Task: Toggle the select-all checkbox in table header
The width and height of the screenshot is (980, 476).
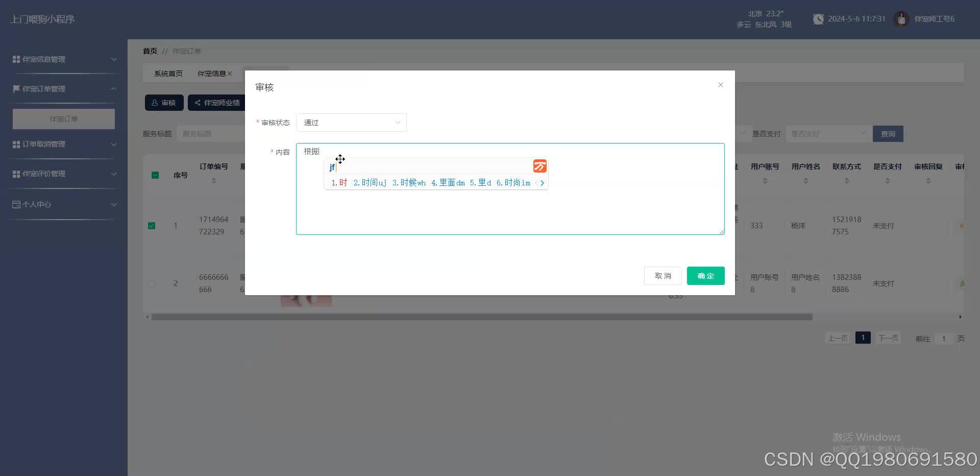Action: [x=155, y=175]
